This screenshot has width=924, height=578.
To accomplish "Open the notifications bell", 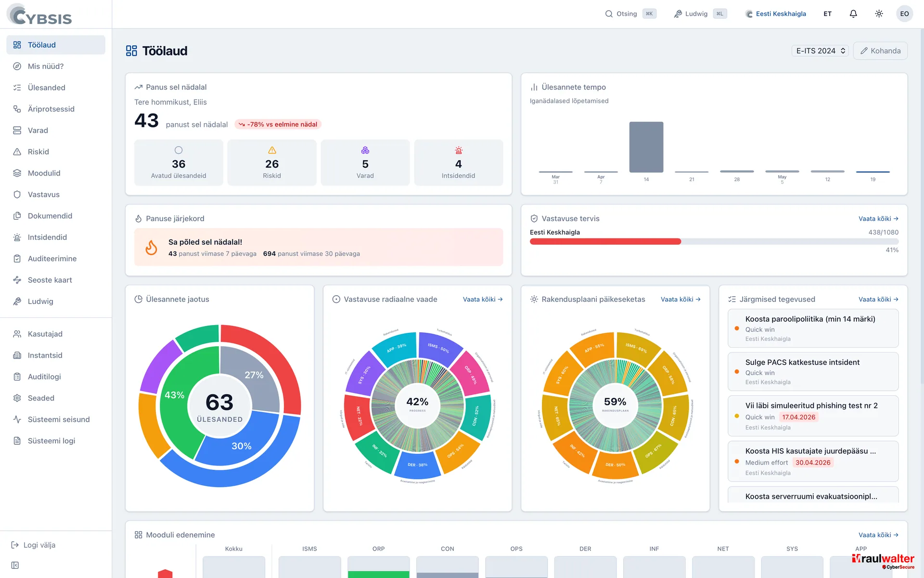I will pos(853,13).
